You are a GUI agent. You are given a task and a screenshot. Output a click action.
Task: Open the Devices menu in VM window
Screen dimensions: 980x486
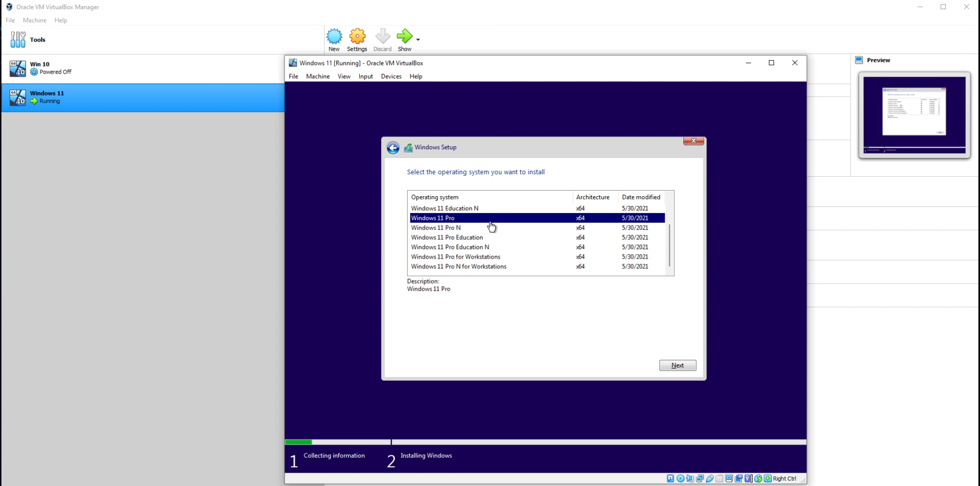[391, 76]
